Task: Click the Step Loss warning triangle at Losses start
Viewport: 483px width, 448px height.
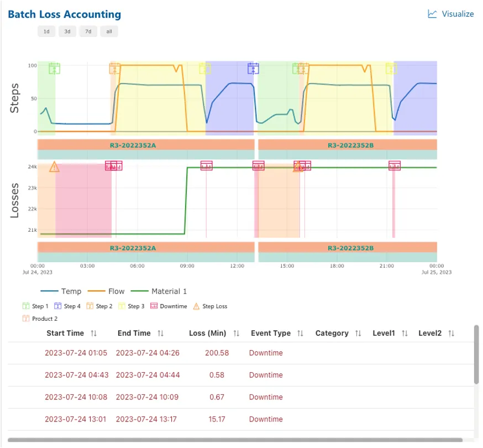Action: 54,167
